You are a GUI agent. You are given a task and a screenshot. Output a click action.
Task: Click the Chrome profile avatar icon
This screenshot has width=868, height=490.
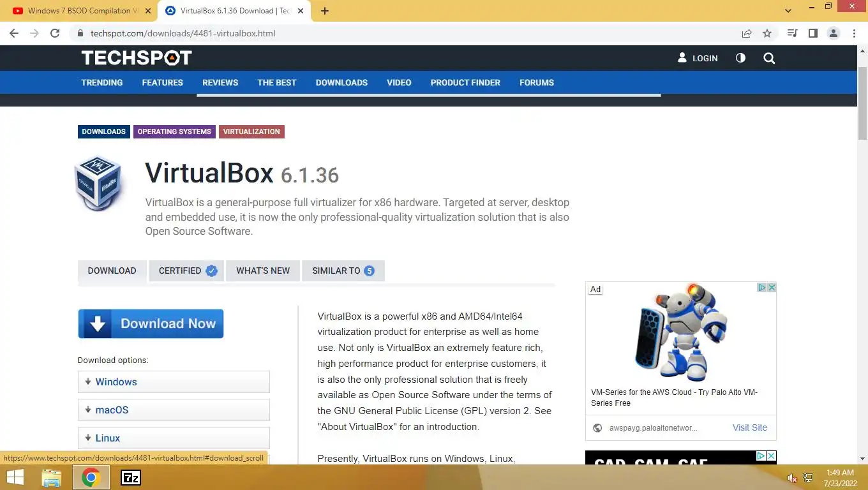pos(833,33)
